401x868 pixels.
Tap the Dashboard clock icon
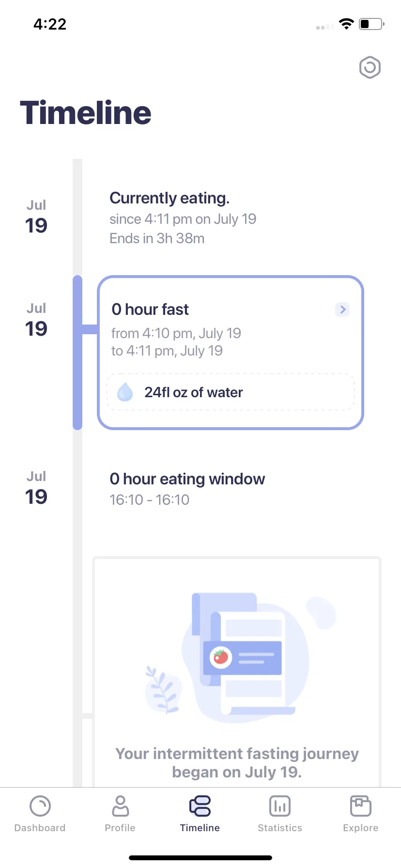tap(40, 806)
